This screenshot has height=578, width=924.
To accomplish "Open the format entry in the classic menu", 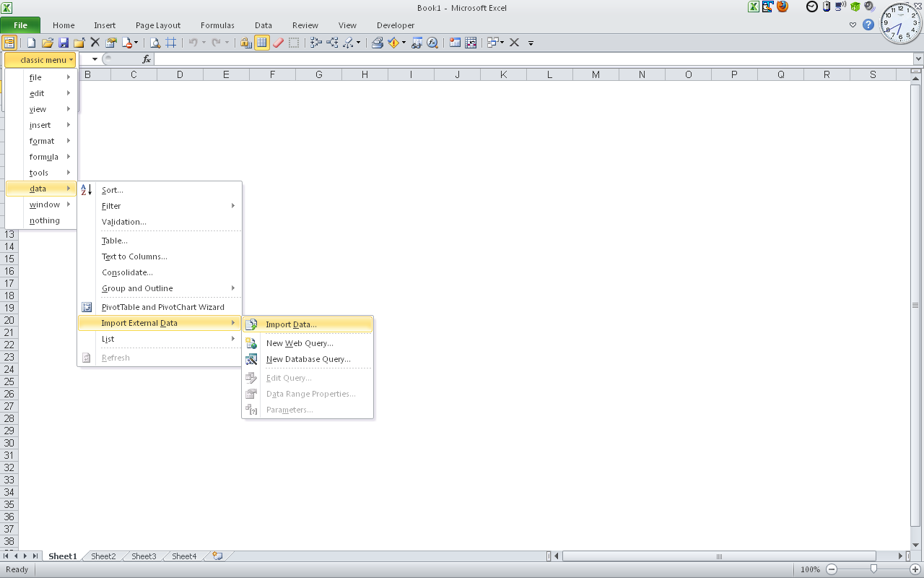I will pos(40,141).
